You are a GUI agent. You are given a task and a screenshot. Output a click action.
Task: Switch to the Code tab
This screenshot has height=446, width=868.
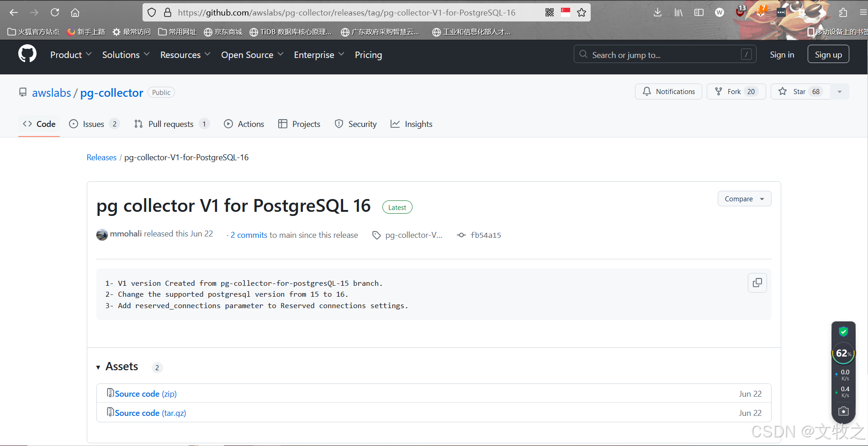(39, 124)
